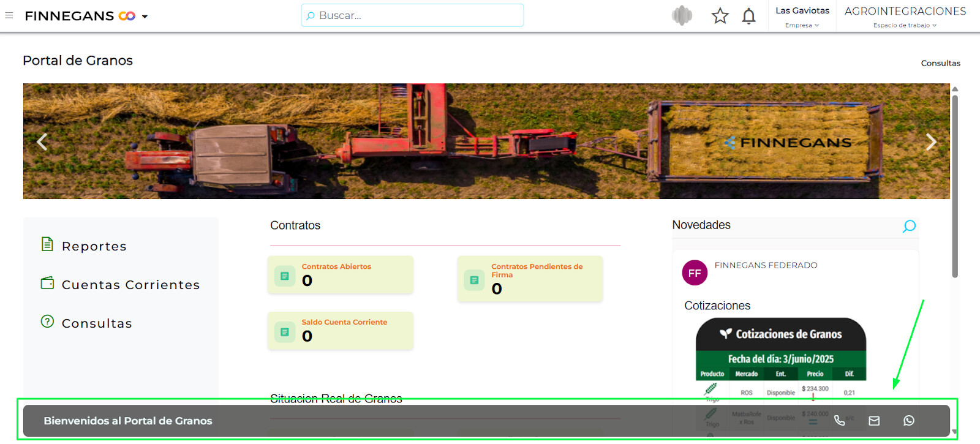Open Consultas in the side menu

tap(97, 323)
